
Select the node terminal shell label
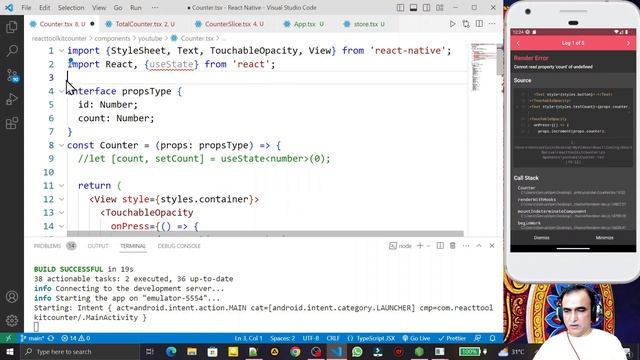[400, 246]
